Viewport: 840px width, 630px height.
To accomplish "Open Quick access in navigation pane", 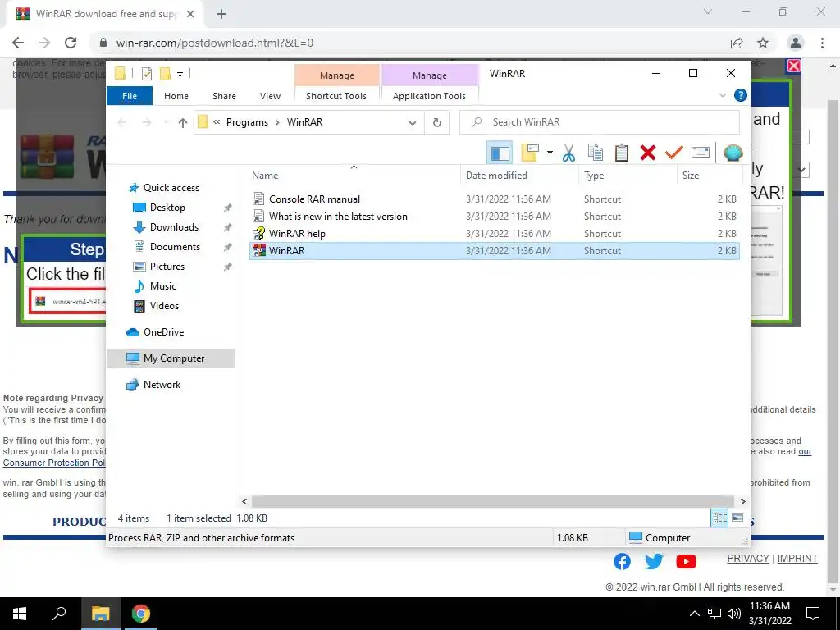I will pyautogui.click(x=171, y=188).
